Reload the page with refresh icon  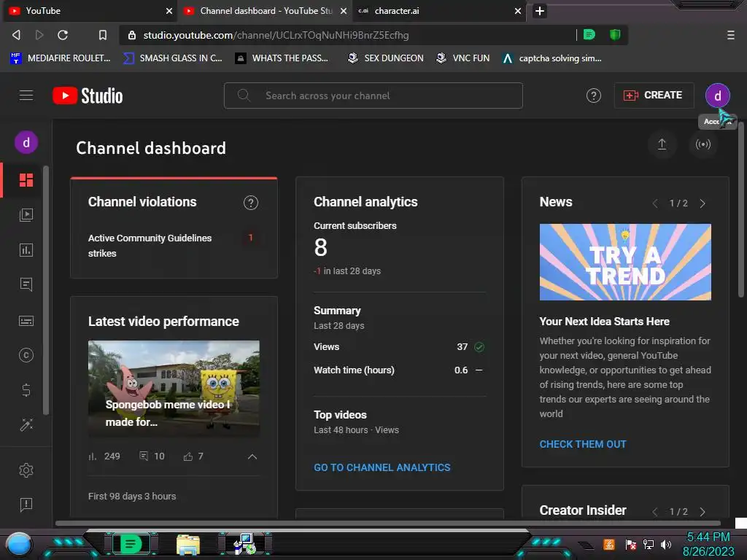[x=63, y=35]
